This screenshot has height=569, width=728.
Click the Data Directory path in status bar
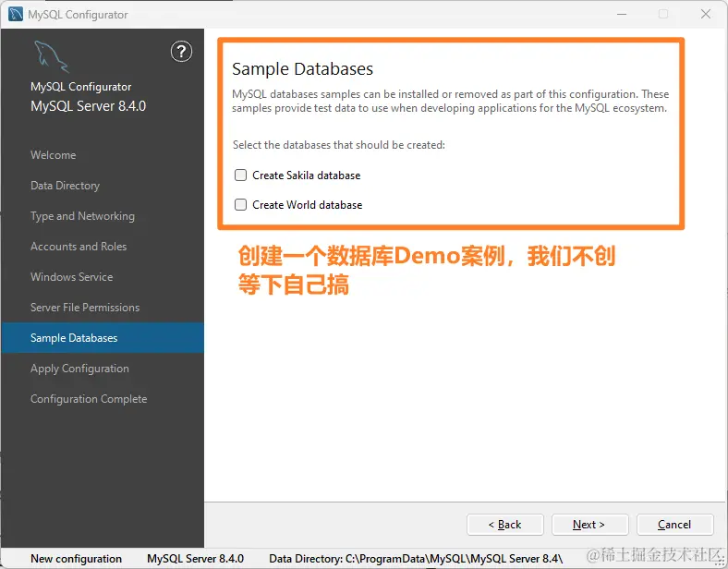click(x=416, y=559)
